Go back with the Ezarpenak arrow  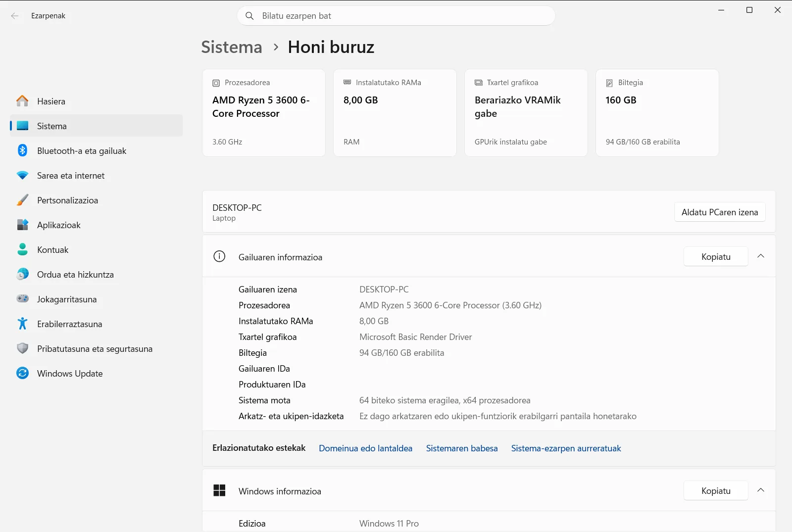(x=15, y=16)
